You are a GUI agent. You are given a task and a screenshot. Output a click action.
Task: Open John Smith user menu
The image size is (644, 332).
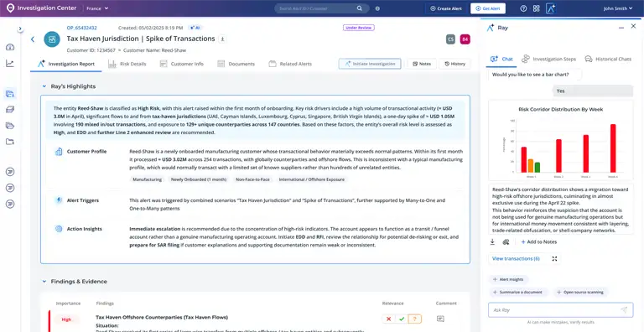pos(618,8)
